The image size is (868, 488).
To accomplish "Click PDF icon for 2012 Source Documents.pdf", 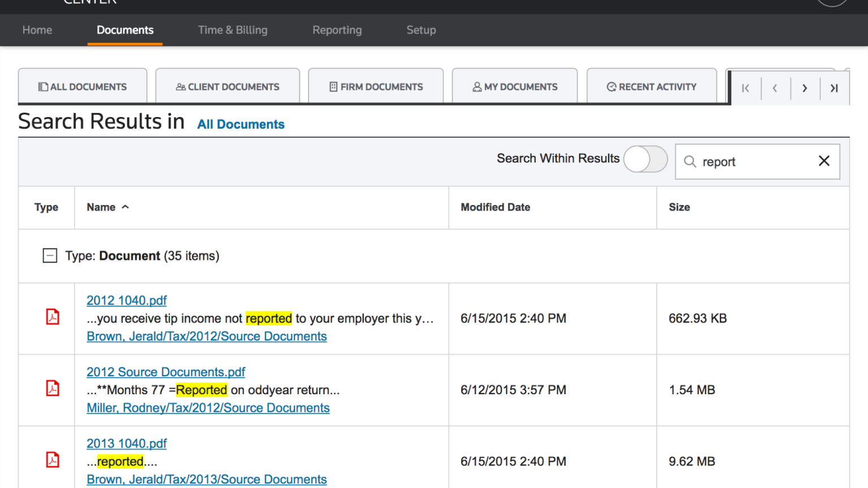I will coord(53,389).
